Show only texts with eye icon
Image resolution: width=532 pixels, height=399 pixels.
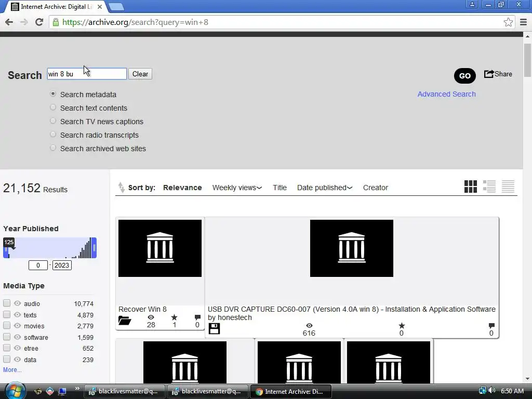18,315
